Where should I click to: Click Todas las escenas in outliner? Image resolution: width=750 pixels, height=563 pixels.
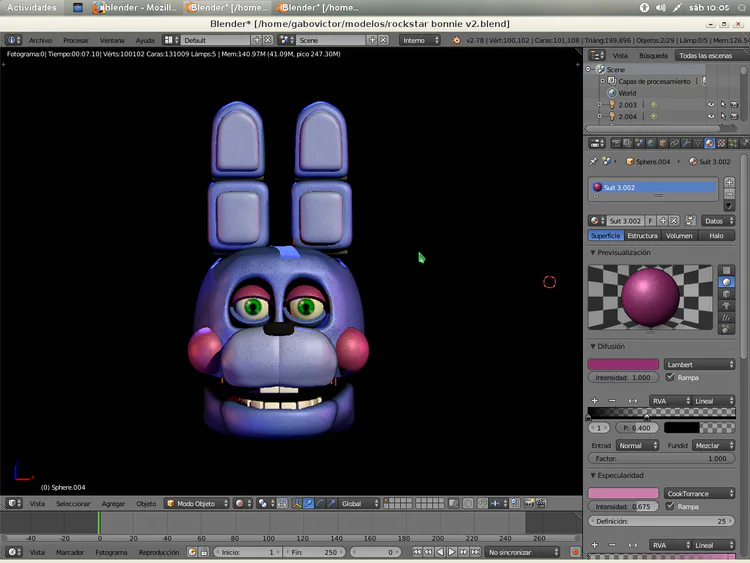pos(704,56)
